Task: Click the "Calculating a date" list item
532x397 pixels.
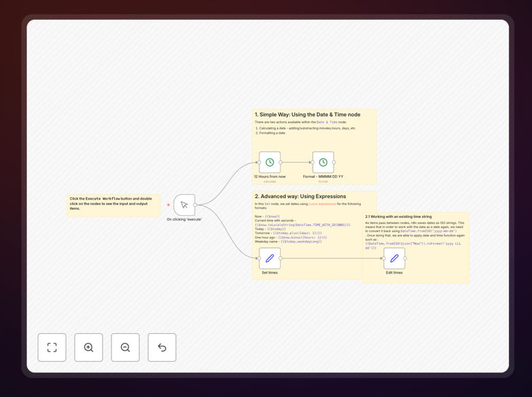Action: point(307,128)
